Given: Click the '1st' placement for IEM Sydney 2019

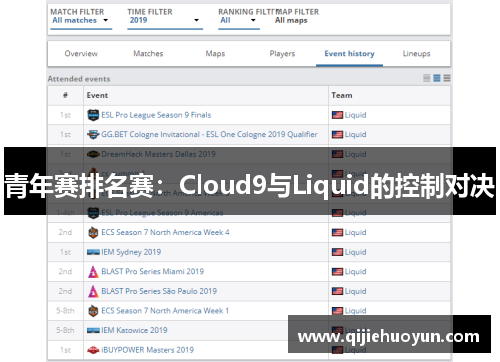Looking at the screenshot, I should click(65, 252).
